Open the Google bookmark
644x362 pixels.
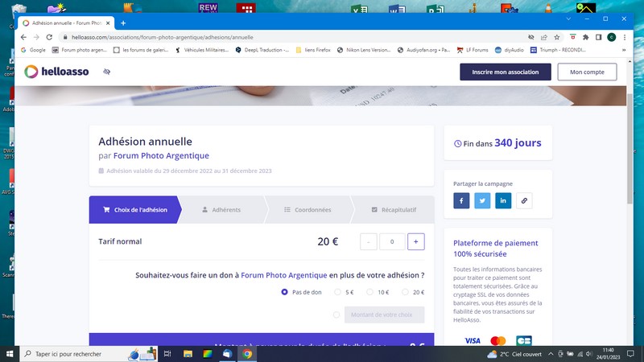33,50
